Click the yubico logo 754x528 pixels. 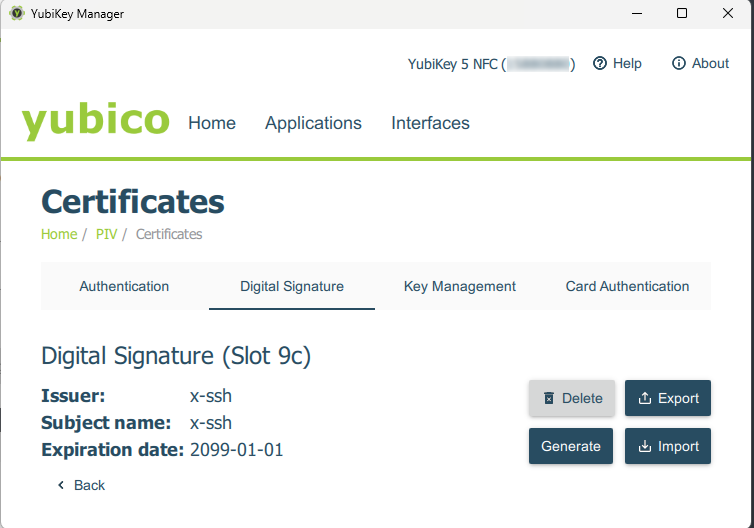(x=96, y=121)
